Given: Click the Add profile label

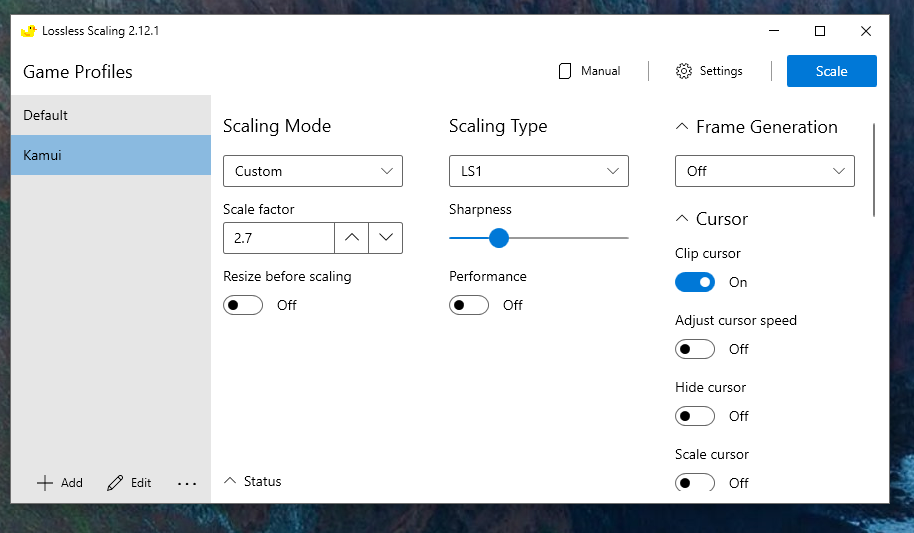Looking at the screenshot, I should coord(72,483).
